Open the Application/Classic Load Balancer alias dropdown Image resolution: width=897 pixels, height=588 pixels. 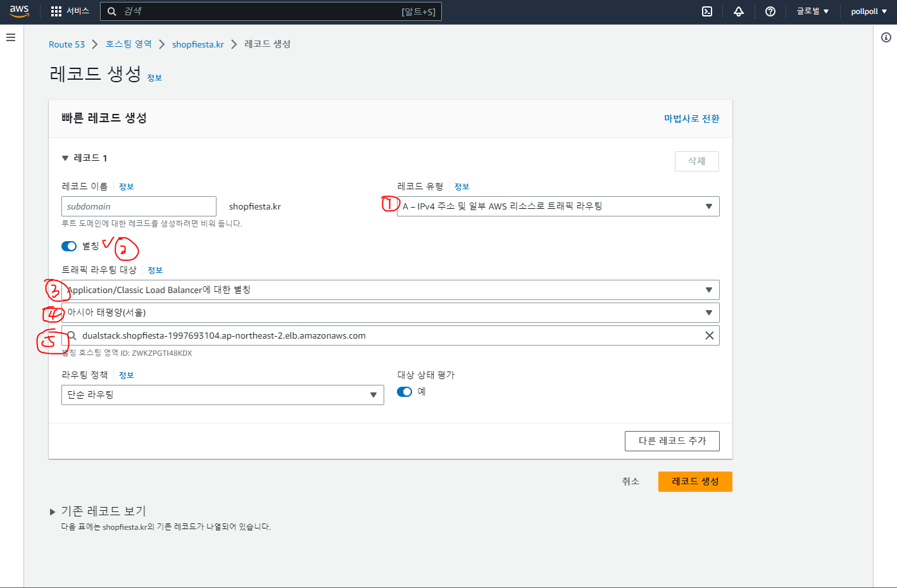click(x=391, y=290)
